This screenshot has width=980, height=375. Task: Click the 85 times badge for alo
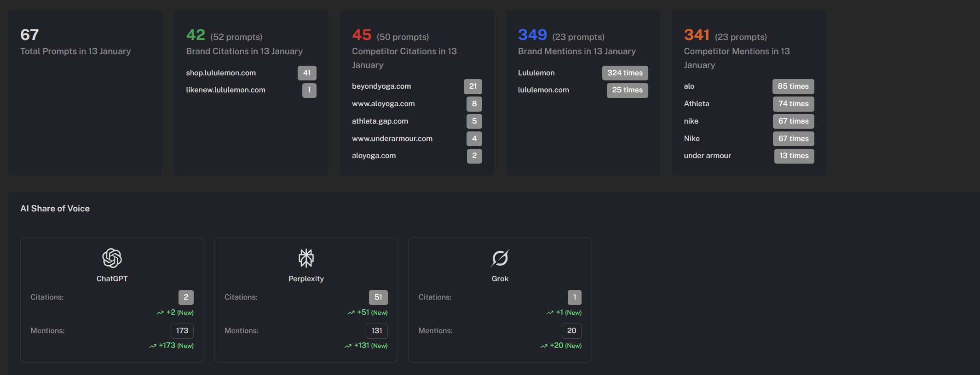point(793,86)
